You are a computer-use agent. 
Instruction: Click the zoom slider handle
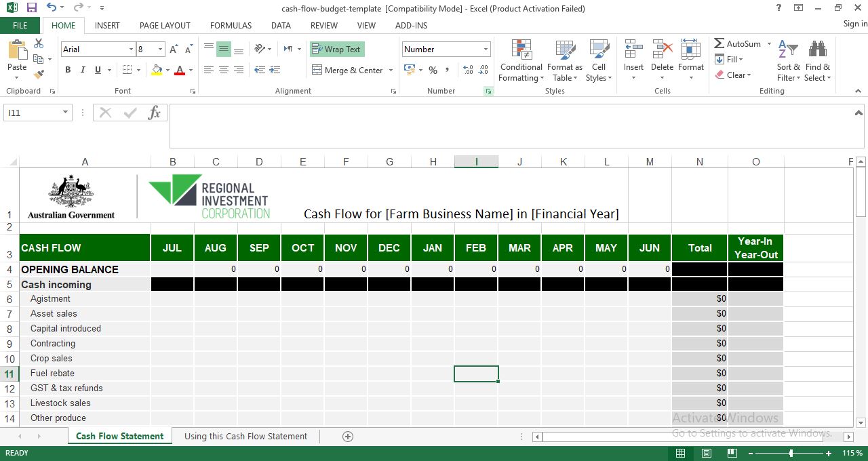coord(791,453)
